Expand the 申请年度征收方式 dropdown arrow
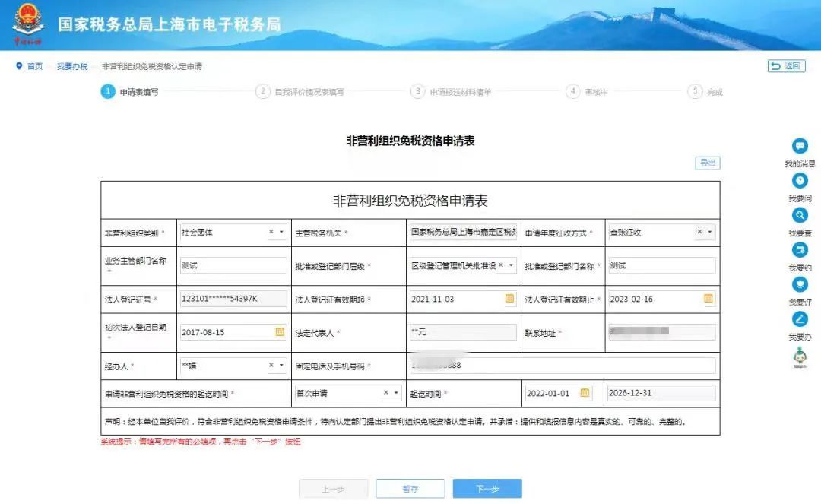Image resolution: width=821 pixels, height=504 pixels. click(x=710, y=232)
